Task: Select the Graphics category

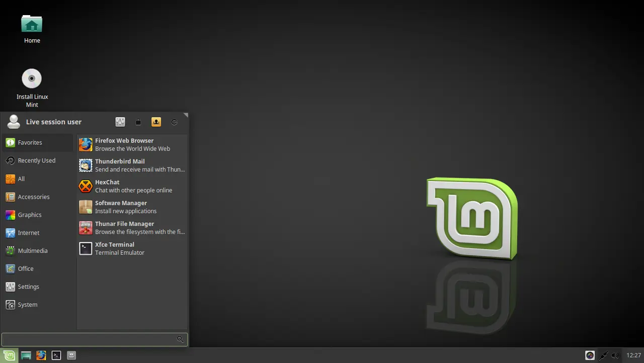Action: 29,215
